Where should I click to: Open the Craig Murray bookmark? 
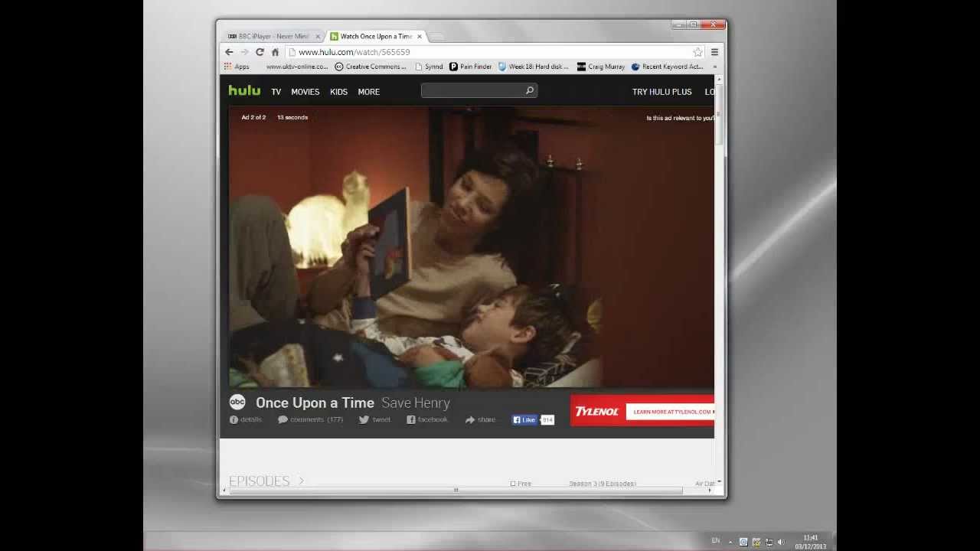pyautogui.click(x=601, y=67)
